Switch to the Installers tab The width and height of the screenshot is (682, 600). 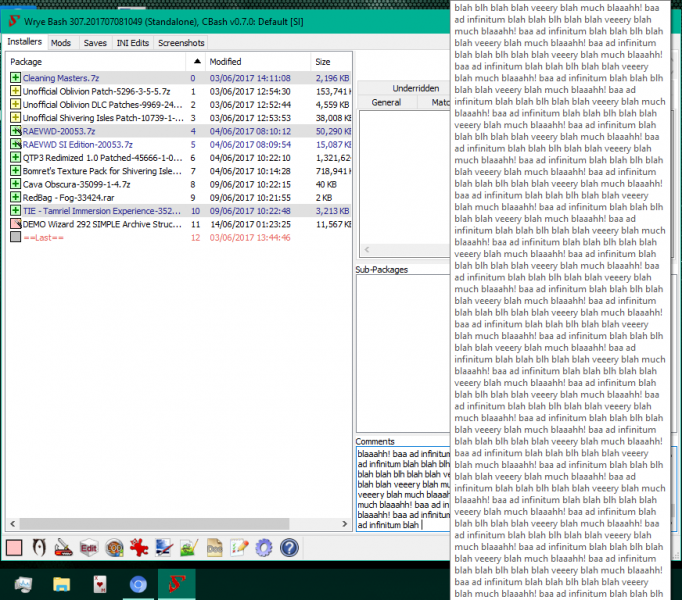(x=24, y=42)
